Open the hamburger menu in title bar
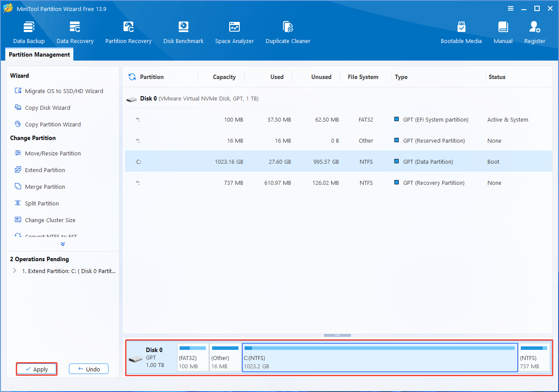Viewport: 559px width, 392px height. (x=511, y=8)
